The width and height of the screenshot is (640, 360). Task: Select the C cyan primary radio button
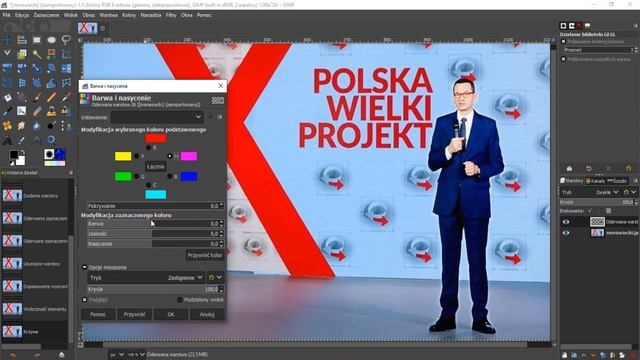click(x=148, y=185)
